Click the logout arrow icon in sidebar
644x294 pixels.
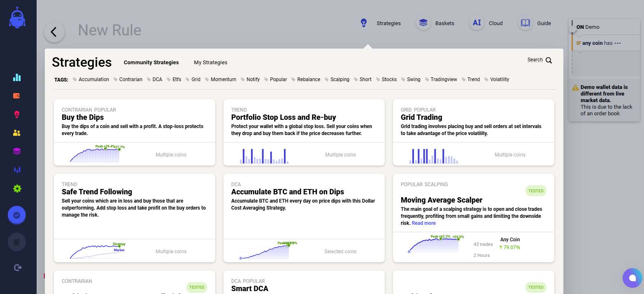[x=18, y=268]
